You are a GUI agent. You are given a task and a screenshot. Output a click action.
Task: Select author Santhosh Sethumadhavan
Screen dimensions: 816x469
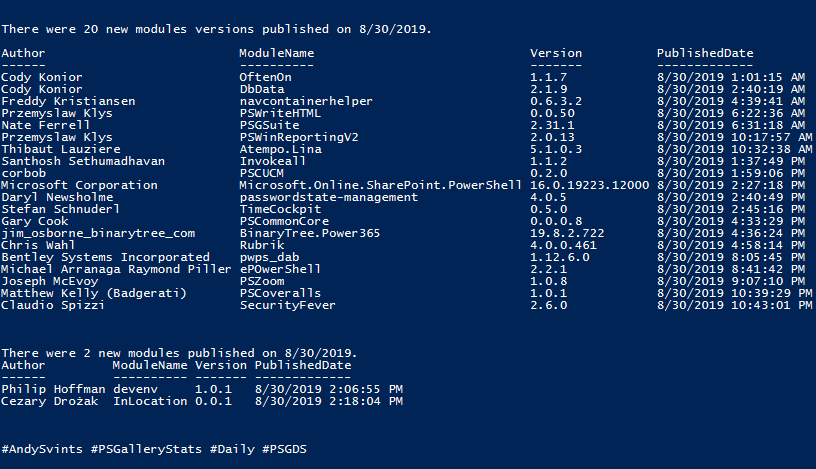pyautogui.click(x=83, y=161)
